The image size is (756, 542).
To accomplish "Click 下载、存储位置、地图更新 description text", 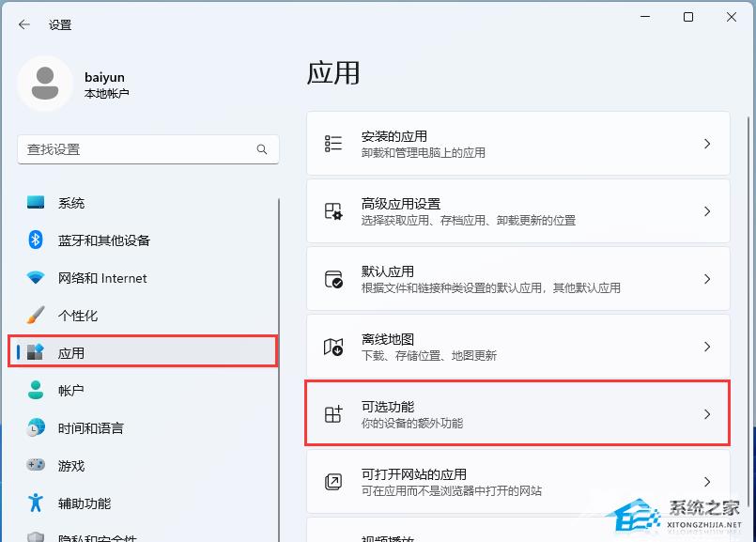I will point(429,356).
